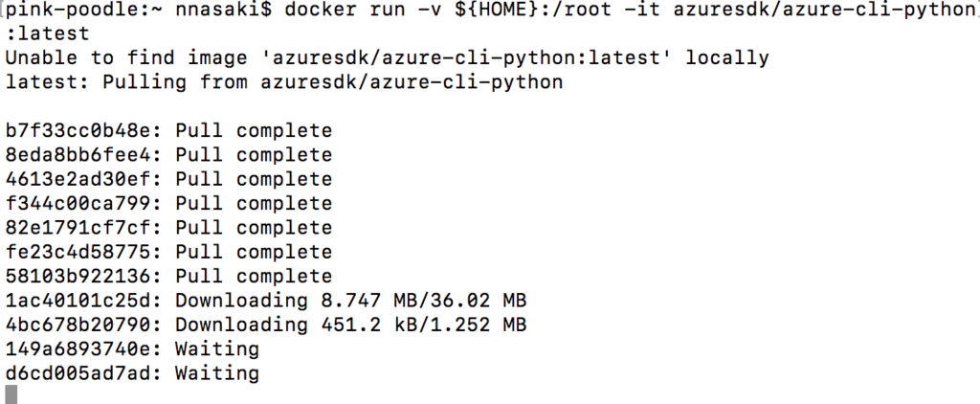Image resolution: width=980 pixels, height=404 pixels.
Task: Click the terminal cursor block at bottom
Action: tap(11, 394)
